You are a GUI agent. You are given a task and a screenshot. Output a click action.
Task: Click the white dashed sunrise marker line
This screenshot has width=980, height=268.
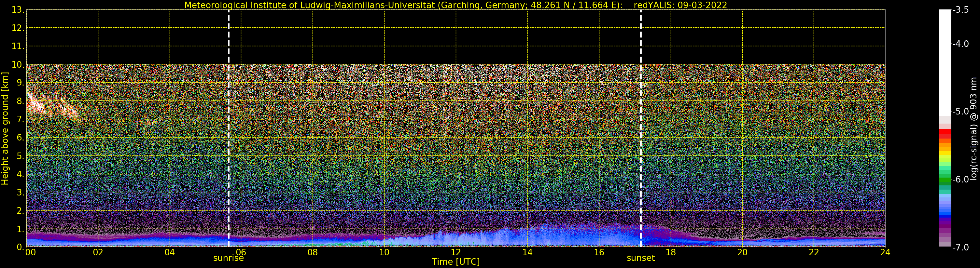pyautogui.click(x=229, y=128)
